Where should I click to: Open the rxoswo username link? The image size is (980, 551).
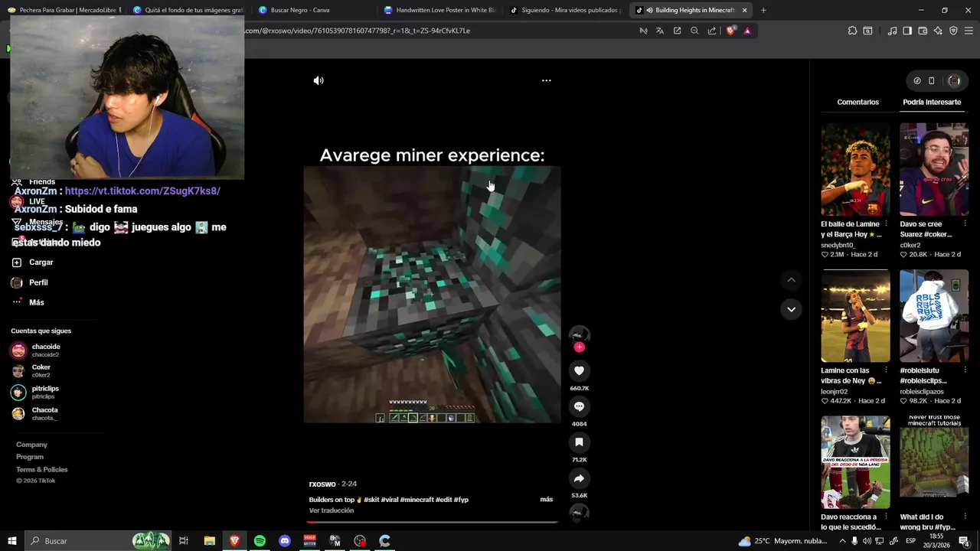pyautogui.click(x=322, y=484)
